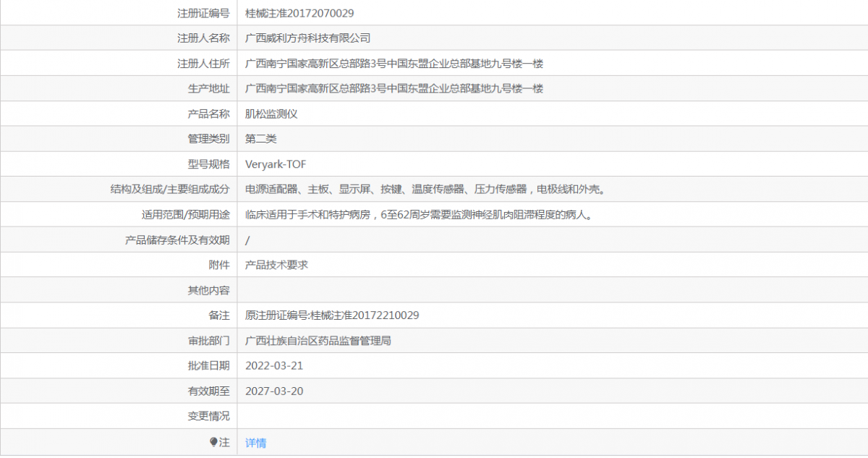Select expiry date 2027-03-20
This screenshot has height=458, width=868.
pyautogui.click(x=274, y=391)
